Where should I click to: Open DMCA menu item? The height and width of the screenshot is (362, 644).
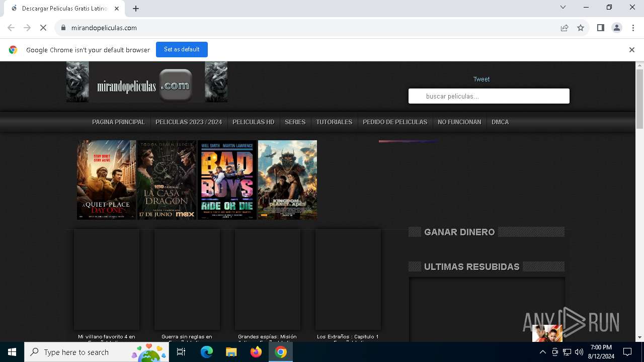pos(500,122)
